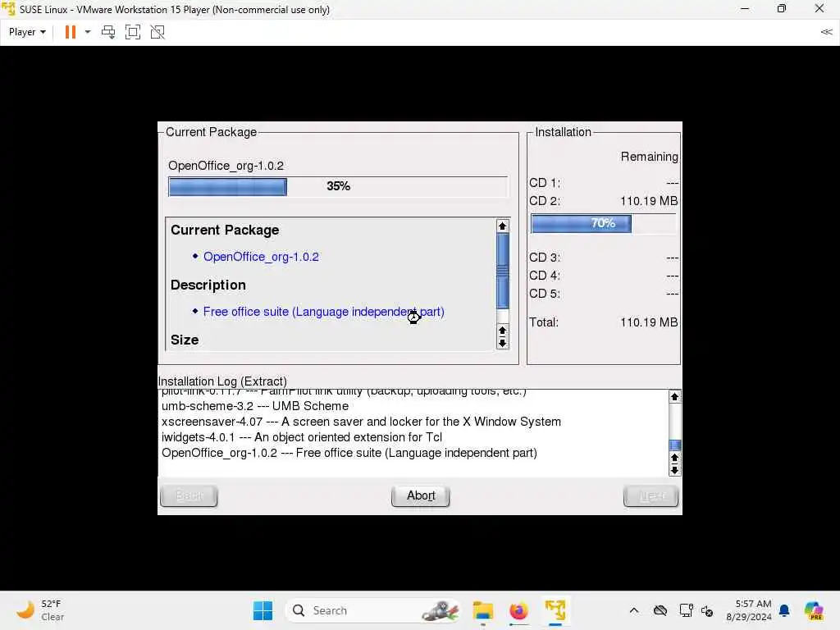Click the VMware window title icon
The image size is (840, 630).
(x=8, y=9)
